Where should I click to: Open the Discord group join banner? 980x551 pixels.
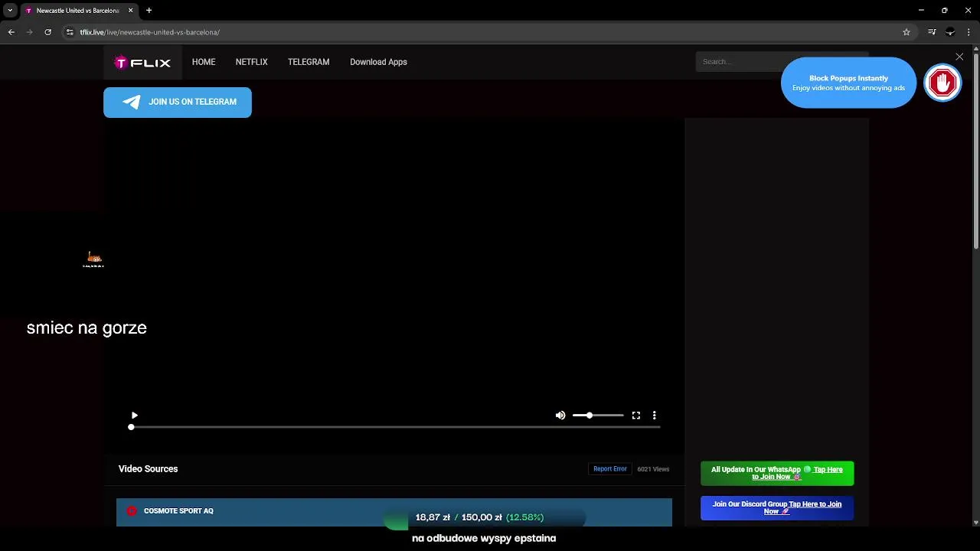[x=777, y=508]
